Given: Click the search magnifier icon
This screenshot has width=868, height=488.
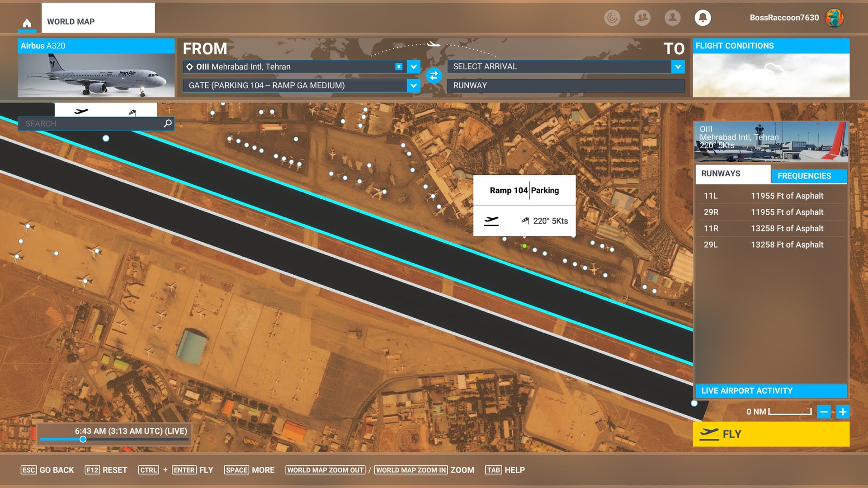Looking at the screenshot, I should point(168,123).
